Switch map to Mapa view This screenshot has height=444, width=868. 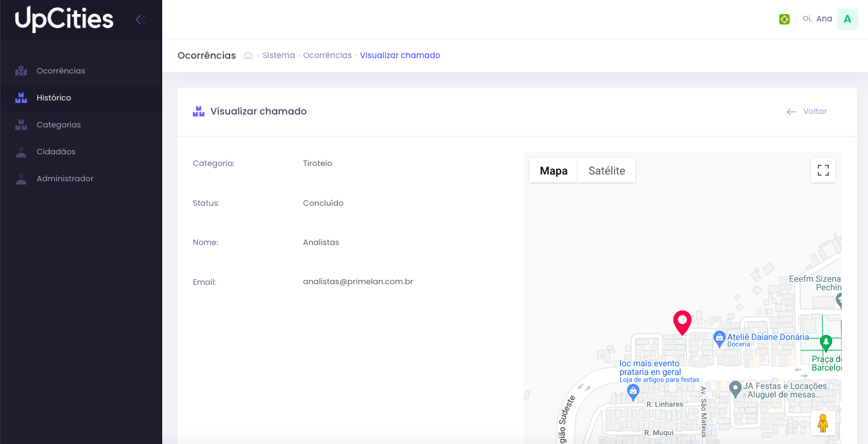tap(553, 171)
